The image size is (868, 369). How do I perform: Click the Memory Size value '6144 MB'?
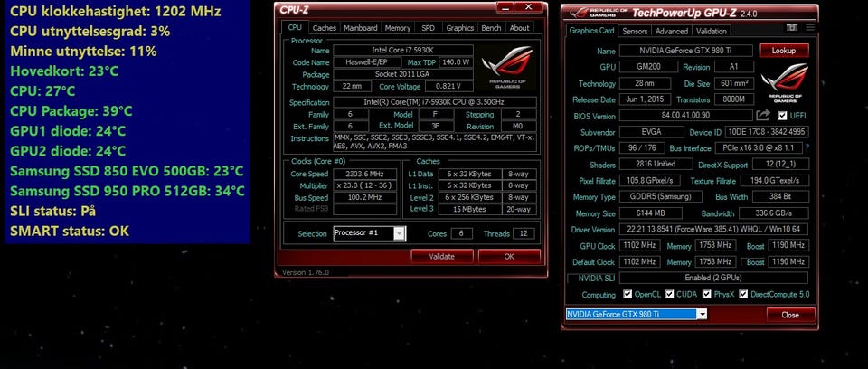click(x=650, y=213)
